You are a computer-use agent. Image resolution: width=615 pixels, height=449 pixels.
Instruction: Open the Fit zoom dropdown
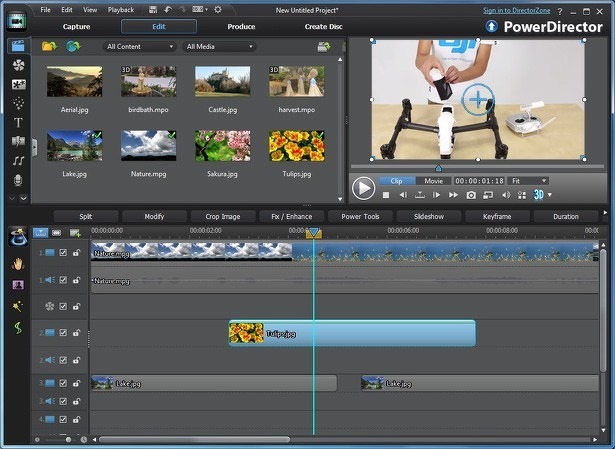pos(528,181)
